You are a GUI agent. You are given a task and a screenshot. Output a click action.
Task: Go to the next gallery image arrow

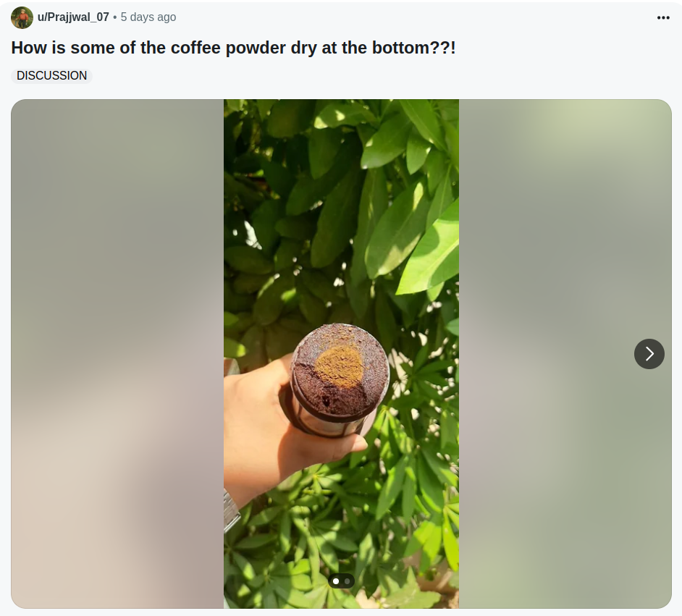[x=649, y=354]
